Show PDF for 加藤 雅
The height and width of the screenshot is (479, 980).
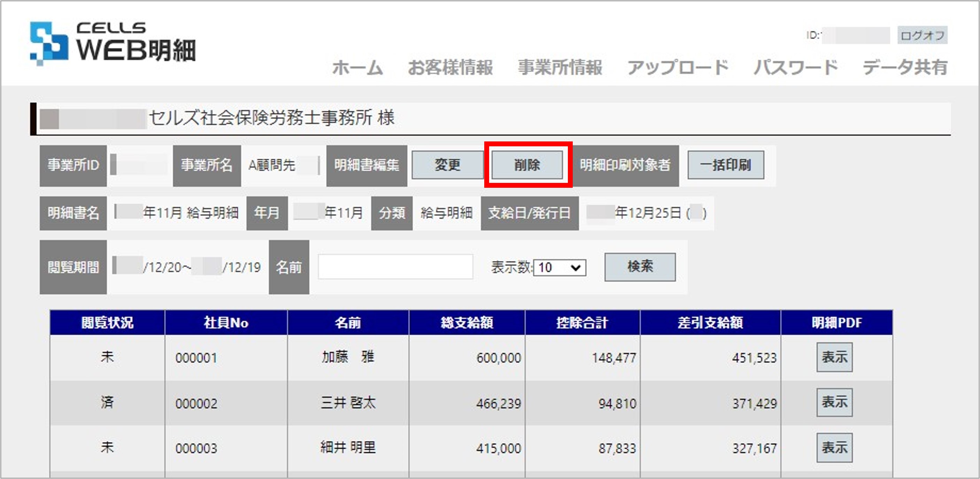point(834,357)
